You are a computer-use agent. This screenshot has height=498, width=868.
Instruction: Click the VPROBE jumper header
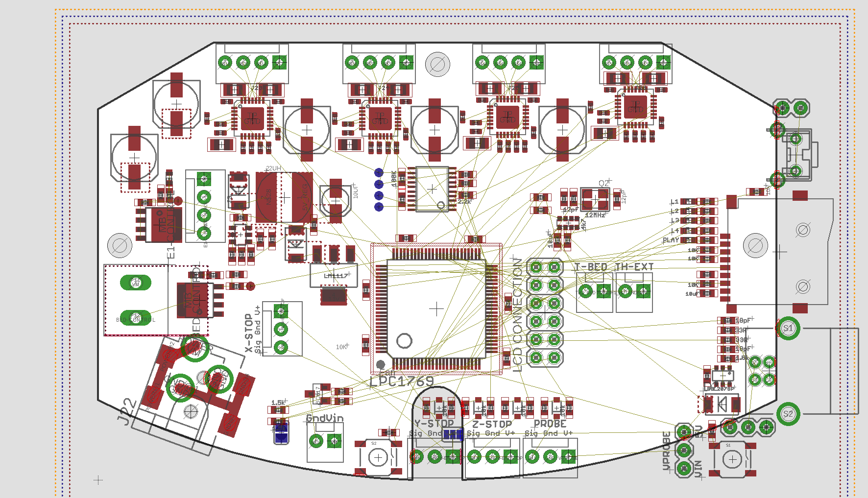(x=684, y=450)
